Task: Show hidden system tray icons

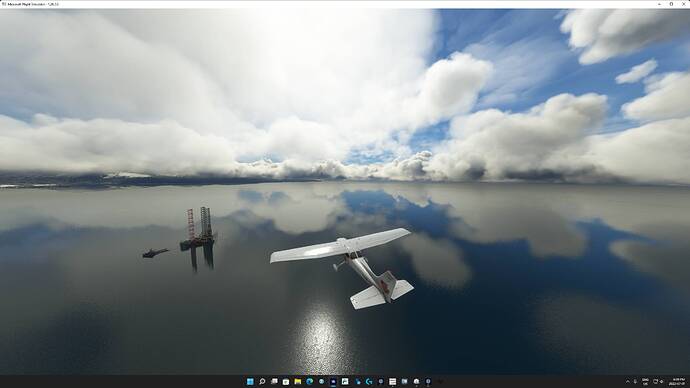Action: tap(628, 381)
